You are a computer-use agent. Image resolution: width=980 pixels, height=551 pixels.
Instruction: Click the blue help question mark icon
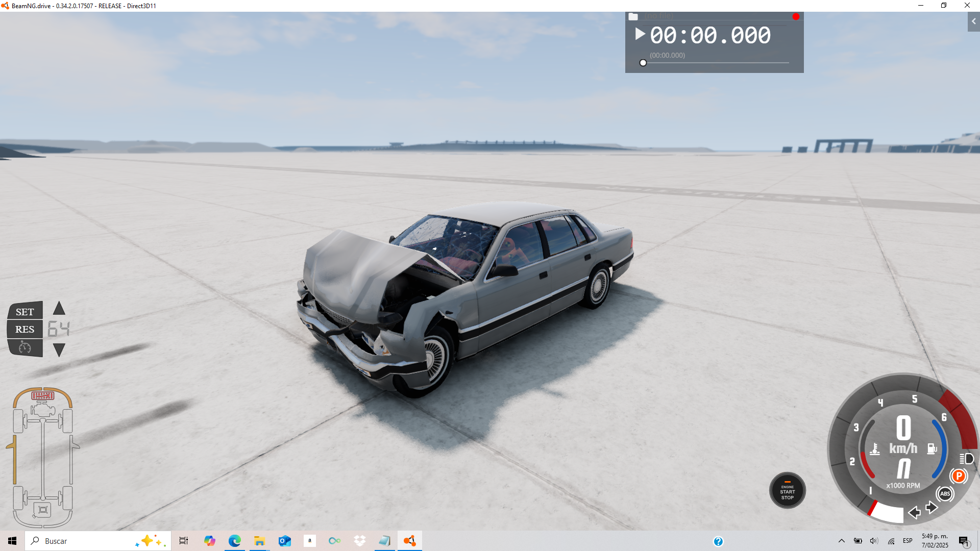pyautogui.click(x=718, y=541)
